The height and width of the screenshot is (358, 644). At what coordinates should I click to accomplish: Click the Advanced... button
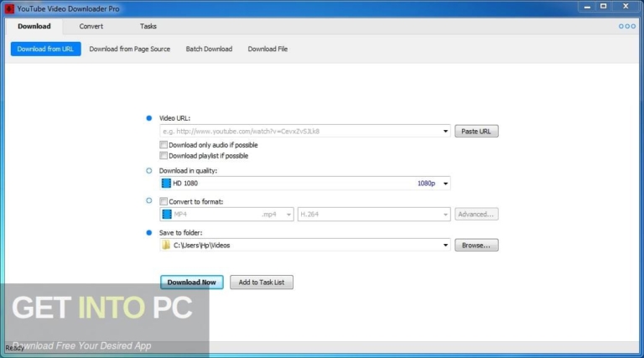(476, 215)
